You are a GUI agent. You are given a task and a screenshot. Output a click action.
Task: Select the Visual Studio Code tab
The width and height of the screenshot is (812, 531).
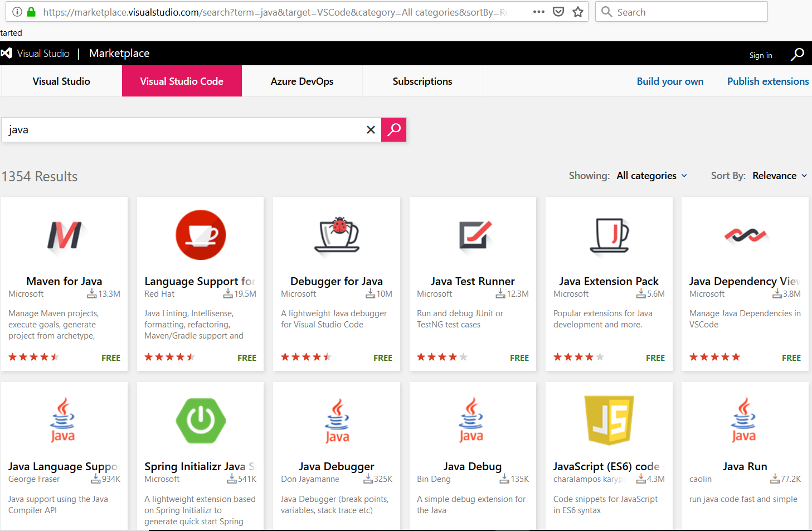pyautogui.click(x=182, y=81)
